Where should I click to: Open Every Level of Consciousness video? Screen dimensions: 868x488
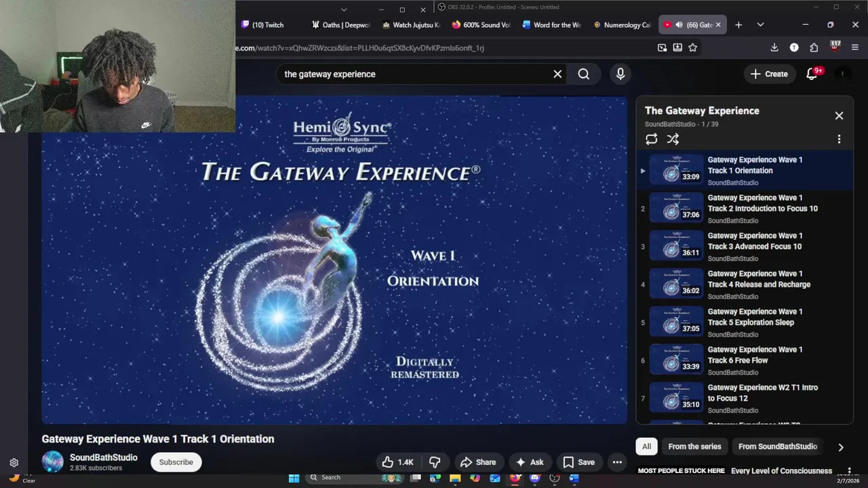[781, 471]
